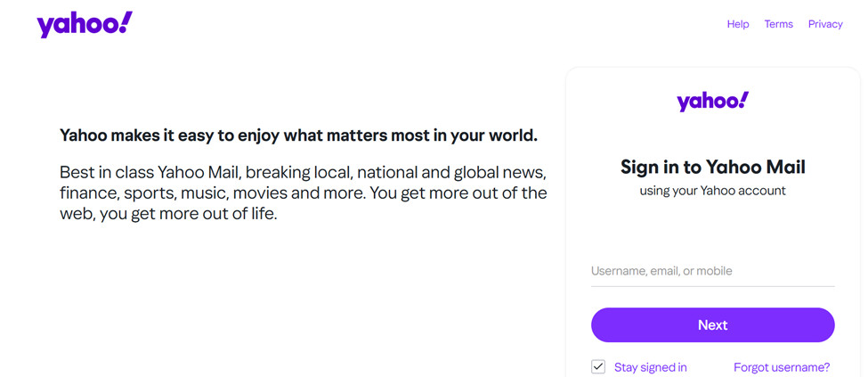Click the exclamation mark of the header Yahoo logo
Image resolution: width=868 pixels, height=377 pixels.
pyautogui.click(x=126, y=21)
